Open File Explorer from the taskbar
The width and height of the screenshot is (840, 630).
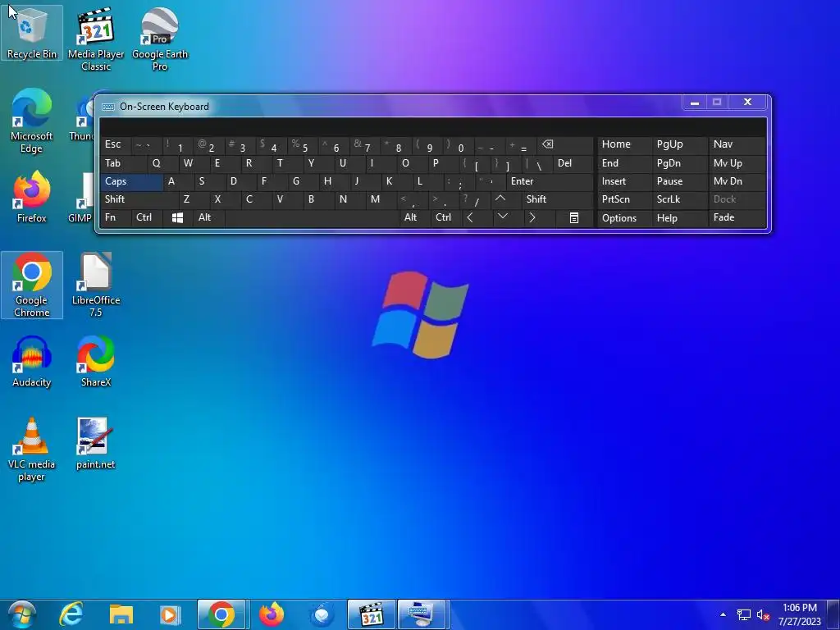pos(121,614)
